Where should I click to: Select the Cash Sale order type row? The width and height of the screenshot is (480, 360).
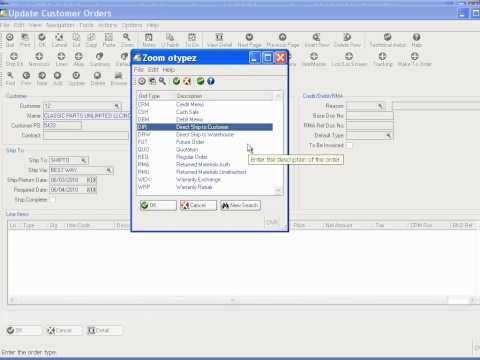[205, 112]
